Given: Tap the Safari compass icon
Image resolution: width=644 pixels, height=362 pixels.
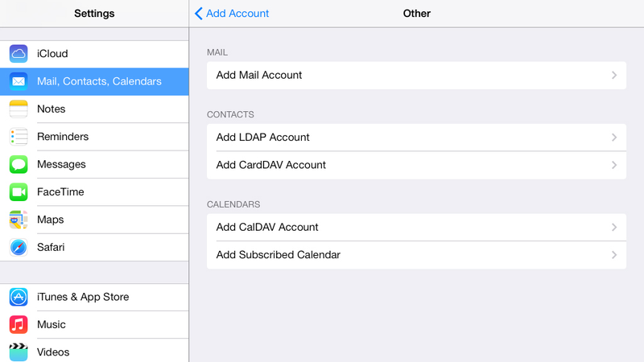Looking at the screenshot, I should coord(19,247).
